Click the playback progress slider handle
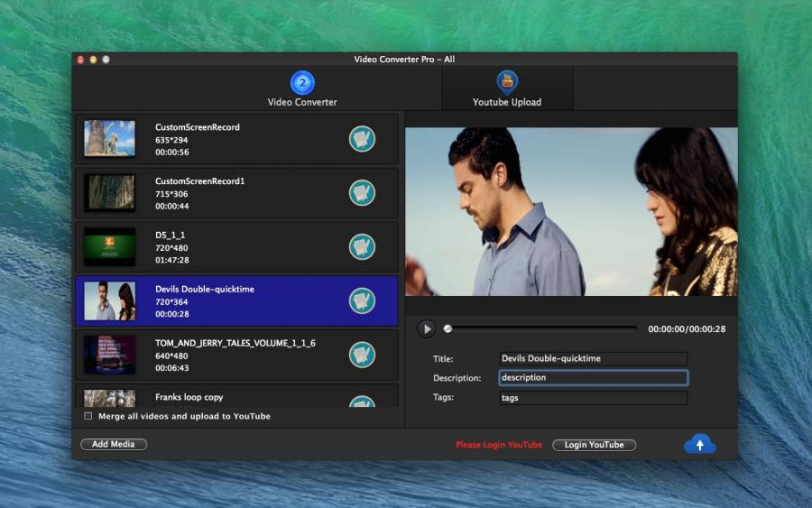 [448, 328]
